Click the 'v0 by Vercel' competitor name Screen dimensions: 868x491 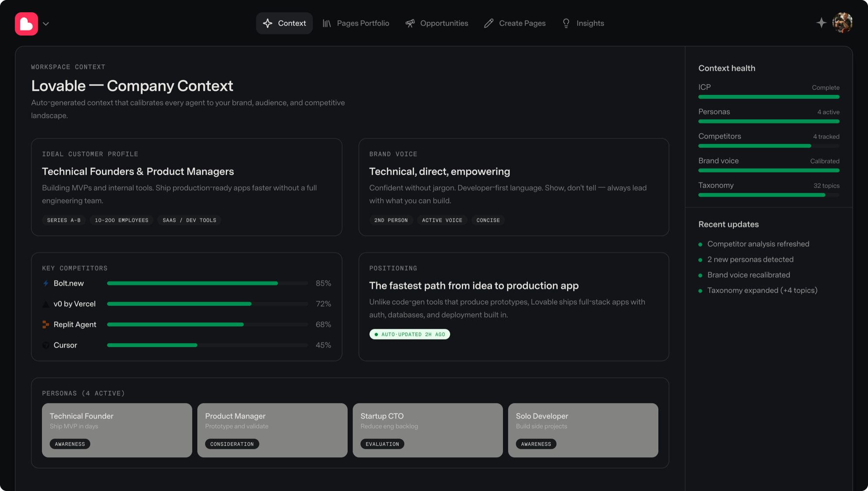coord(74,304)
